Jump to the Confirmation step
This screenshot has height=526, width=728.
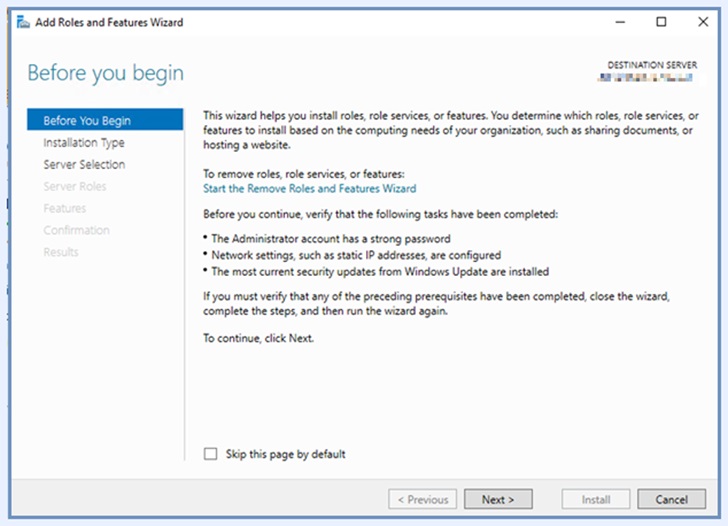click(76, 231)
